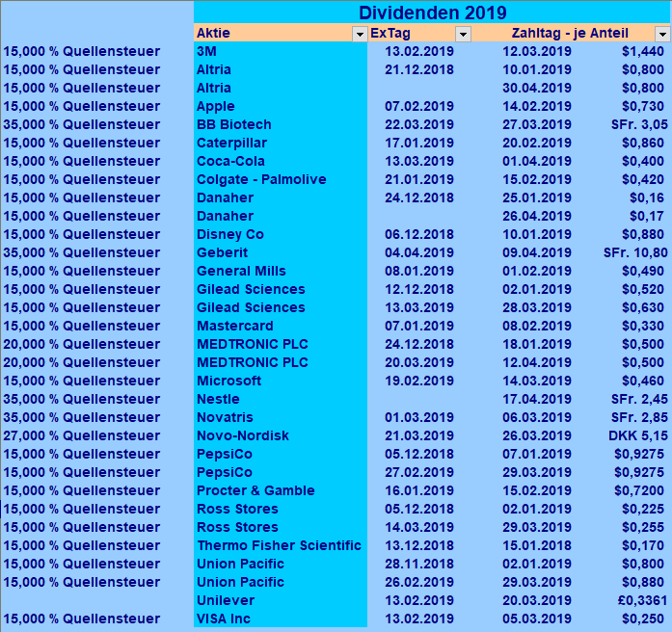Select the Apple stock cell
The width and height of the screenshot is (672, 632).
[x=281, y=106]
